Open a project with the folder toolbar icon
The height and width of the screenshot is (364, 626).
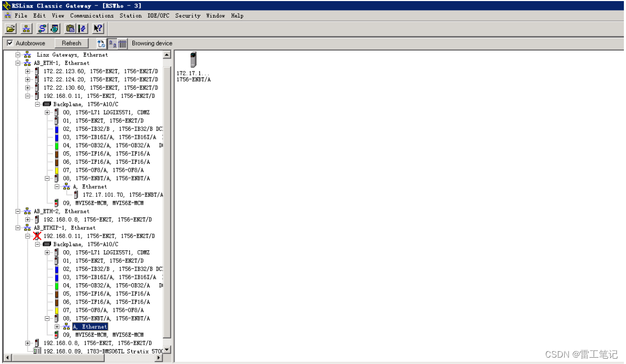pyautogui.click(x=11, y=29)
